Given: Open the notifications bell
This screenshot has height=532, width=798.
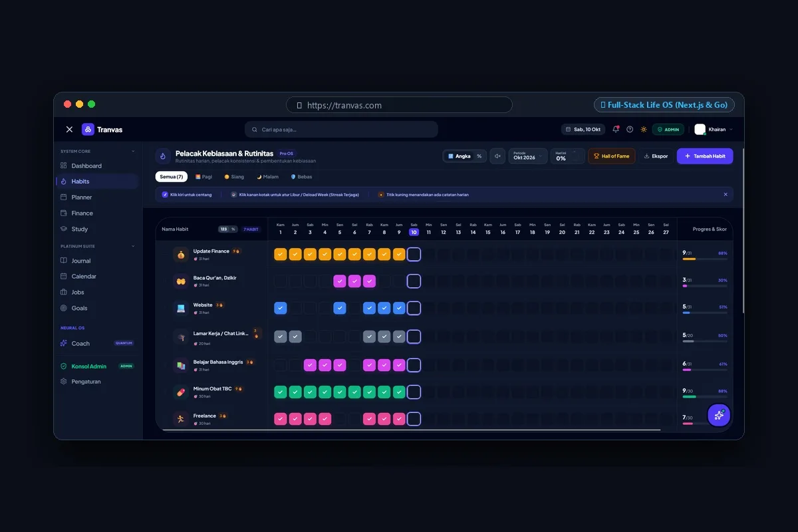Looking at the screenshot, I should 616,129.
